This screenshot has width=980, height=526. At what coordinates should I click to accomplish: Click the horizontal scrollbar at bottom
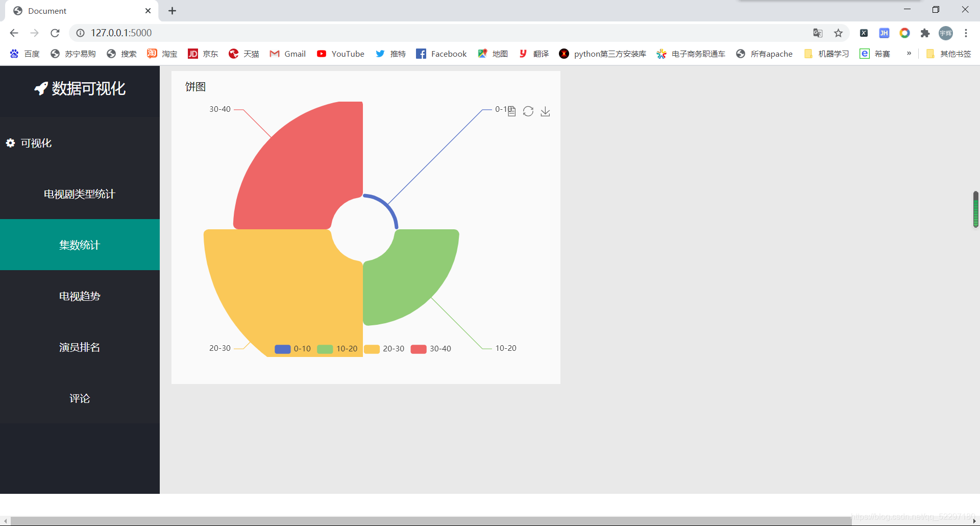click(x=431, y=521)
